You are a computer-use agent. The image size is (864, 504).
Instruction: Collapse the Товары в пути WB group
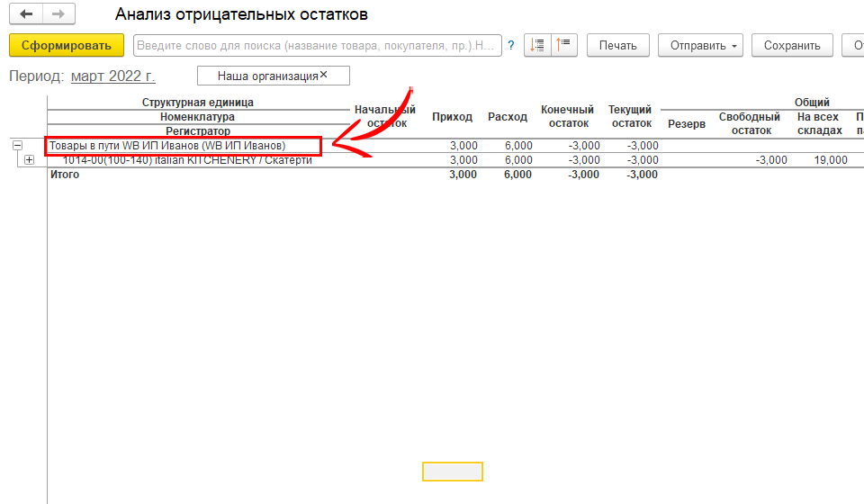(x=17, y=146)
